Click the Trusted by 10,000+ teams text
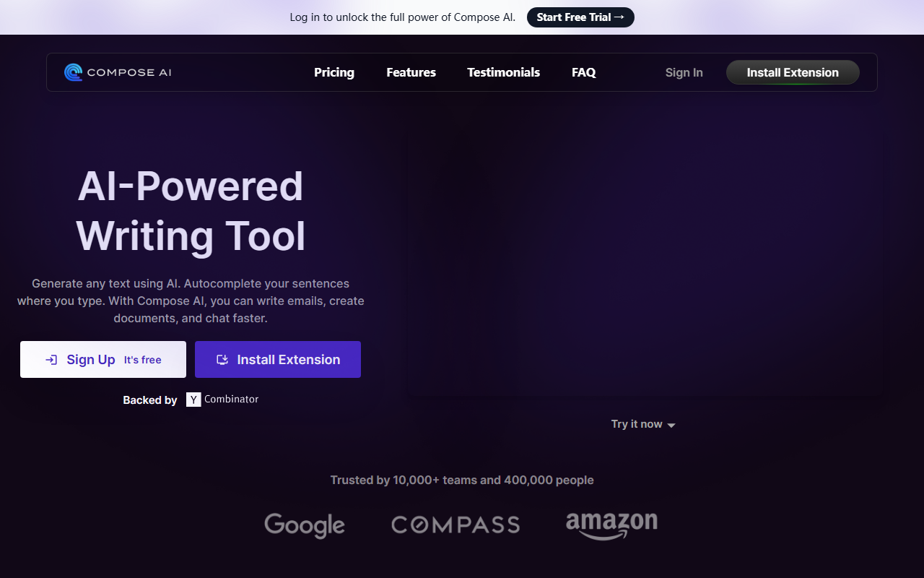This screenshot has width=924, height=578. point(462,480)
